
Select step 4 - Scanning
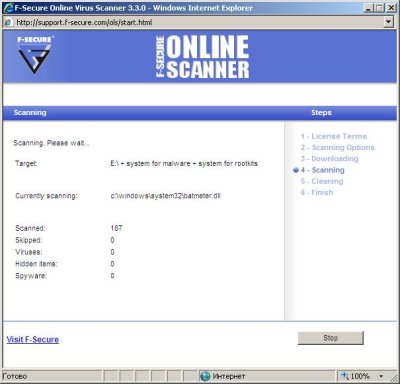pyautogui.click(x=322, y=170)
